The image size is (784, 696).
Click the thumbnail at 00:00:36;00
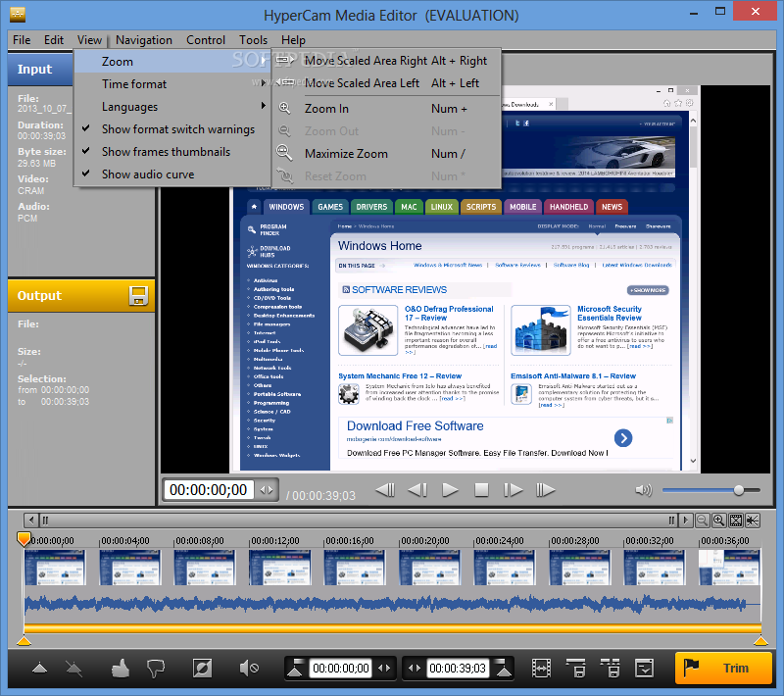tap(729, 568)
